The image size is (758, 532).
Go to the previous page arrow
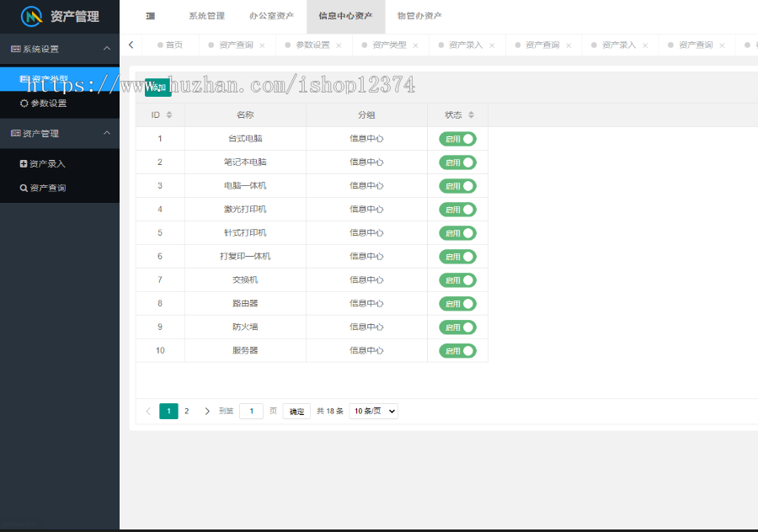148,411
